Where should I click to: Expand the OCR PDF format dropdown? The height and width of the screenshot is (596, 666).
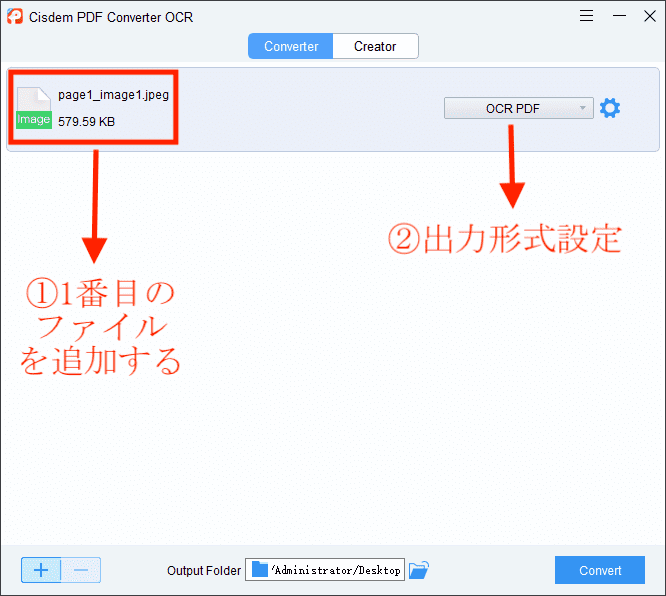pyautogui.click(x=519, y=108)
